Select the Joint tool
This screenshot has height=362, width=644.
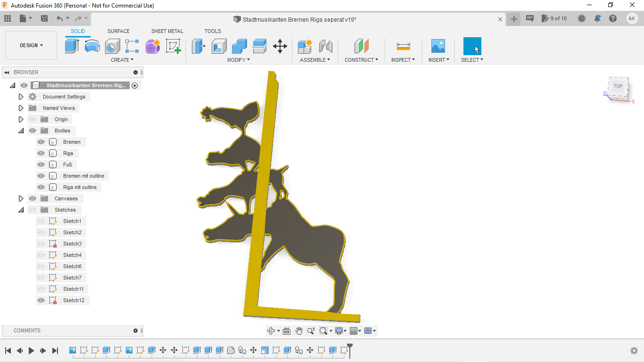point(325,46)
